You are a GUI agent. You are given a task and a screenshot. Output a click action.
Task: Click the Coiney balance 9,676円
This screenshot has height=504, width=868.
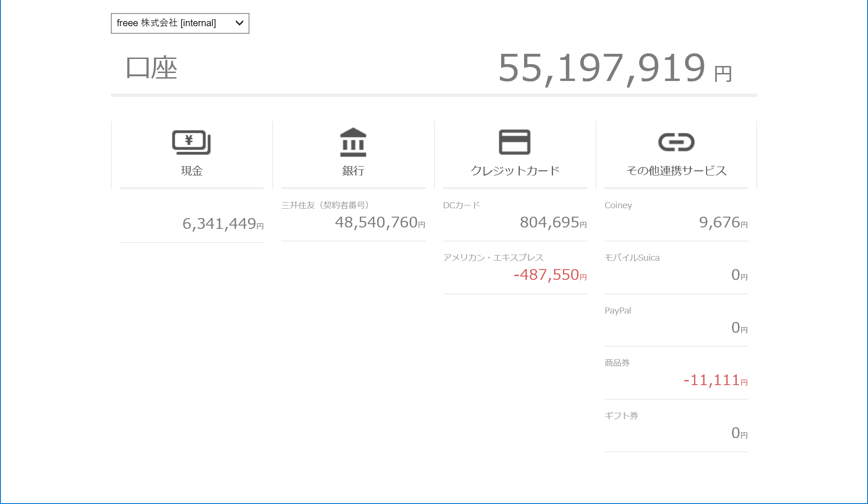tap(723, 222)
